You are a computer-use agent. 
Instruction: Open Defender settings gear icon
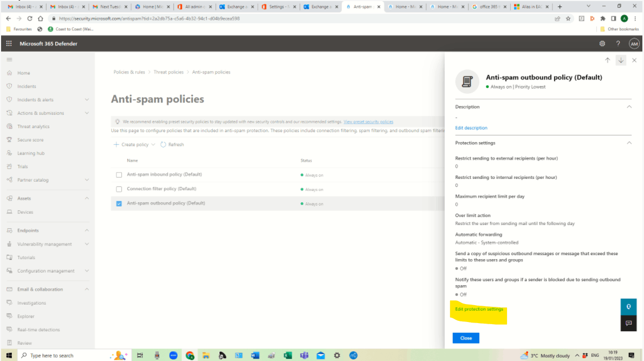[602, 43]
